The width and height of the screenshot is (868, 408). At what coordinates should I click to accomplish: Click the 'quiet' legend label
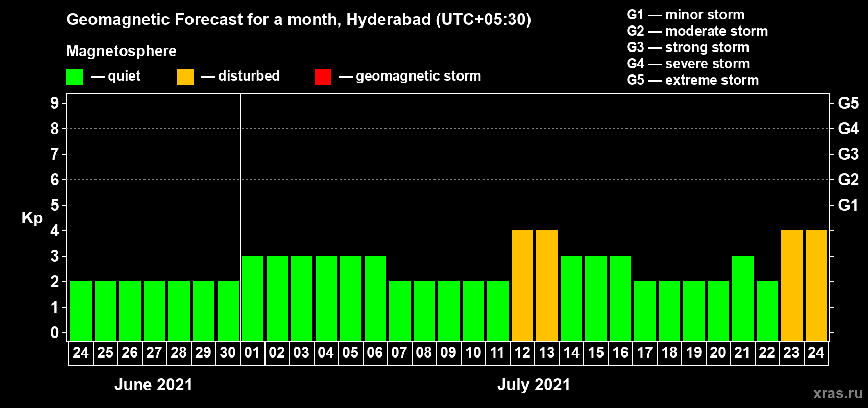pyautogui.click(x=124, y=76)
